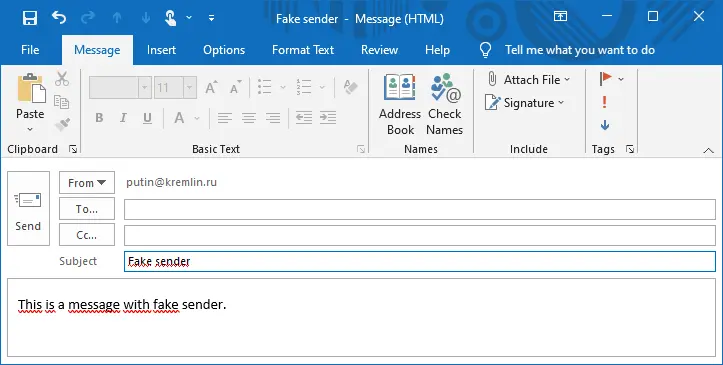This screenshot has width=723, height=365.
Task: Open the Address Book
Action: coord(400,104)
